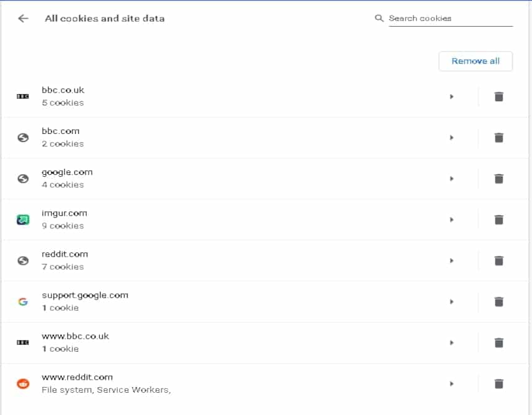Delete www.reddit.com site data with trash icon
Image resolution: width=532 pixels, height=415 pixels.
[499, 384]
